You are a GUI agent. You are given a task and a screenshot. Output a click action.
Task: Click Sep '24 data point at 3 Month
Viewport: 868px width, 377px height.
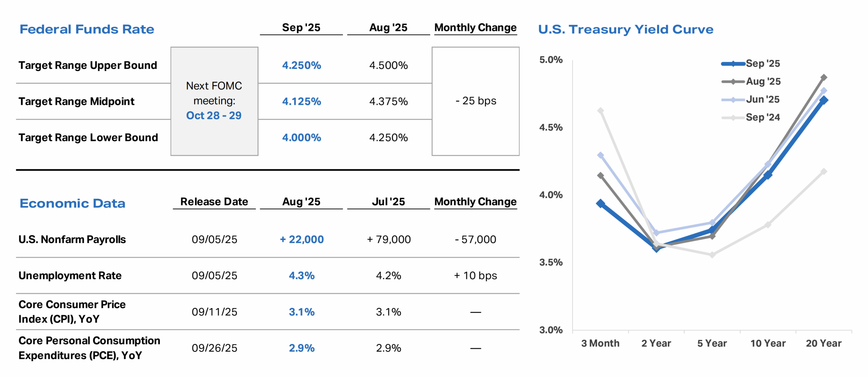point(600,111)
